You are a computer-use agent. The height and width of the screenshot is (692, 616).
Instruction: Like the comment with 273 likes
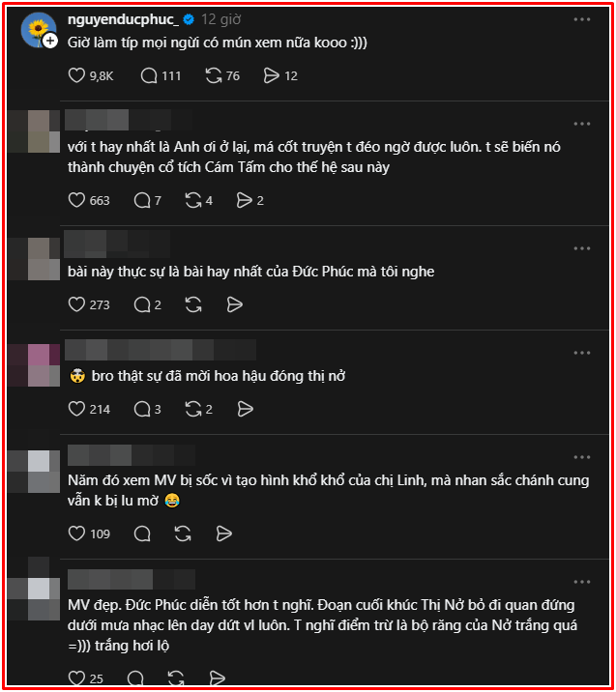77,304
